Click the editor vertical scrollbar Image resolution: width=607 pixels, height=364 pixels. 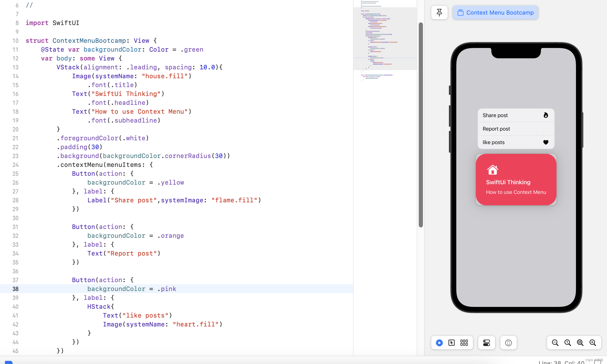coord(421,125)
